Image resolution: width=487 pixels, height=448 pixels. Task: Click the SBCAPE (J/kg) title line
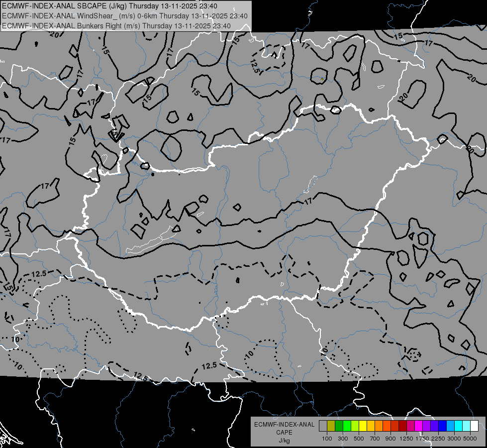[x=109, y=6]
